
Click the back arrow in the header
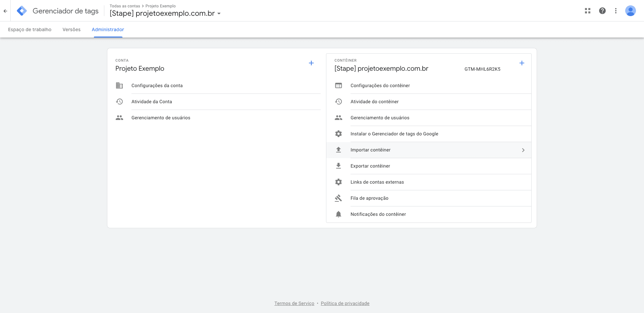point(5,11)
